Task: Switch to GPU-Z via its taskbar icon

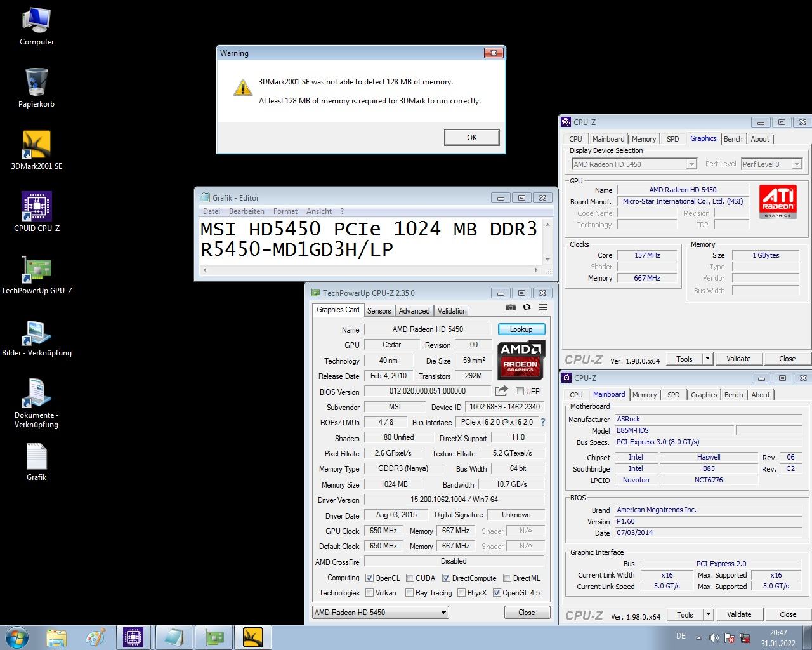Action: (215, 637)
